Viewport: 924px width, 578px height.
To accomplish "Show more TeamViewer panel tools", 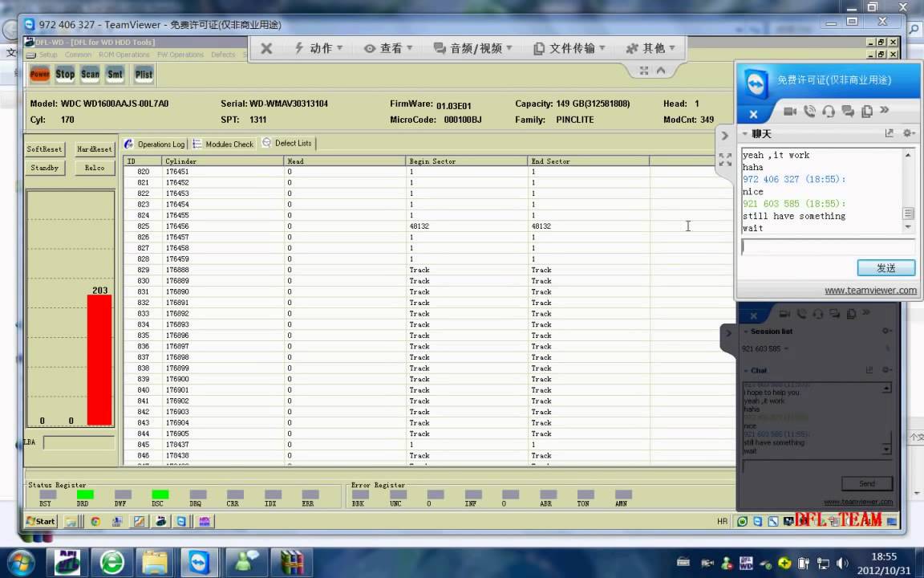I will [884, 110].
